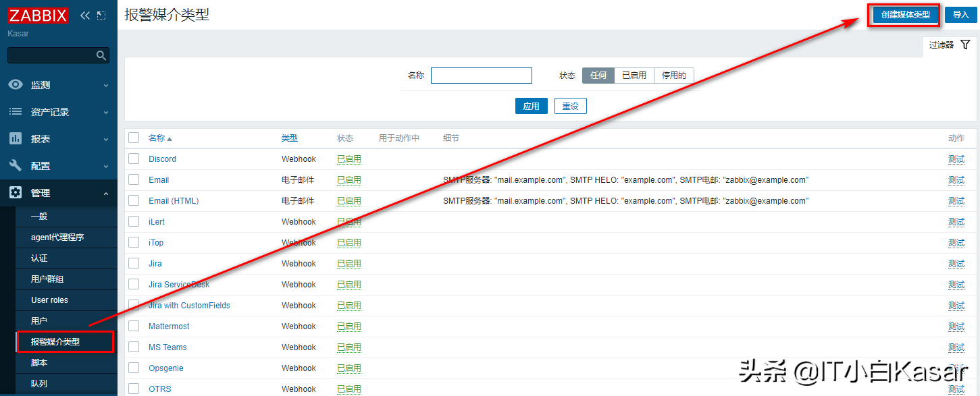
Task: Expand the 监测 menu chevron
Action: [x=105, y=86]
